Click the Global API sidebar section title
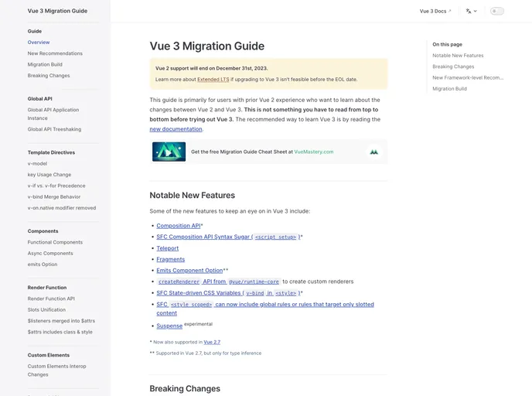The image size is (532, 396). (x=39, y=99)
